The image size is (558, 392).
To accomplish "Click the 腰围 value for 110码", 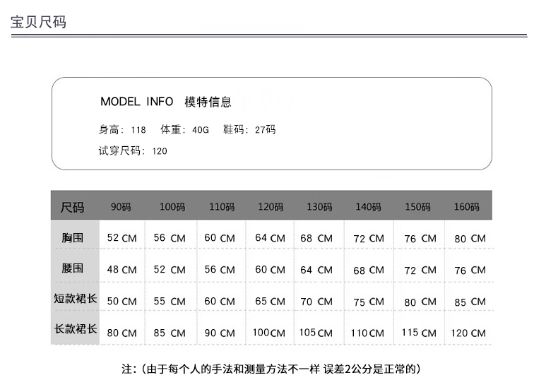I will 220,270.
